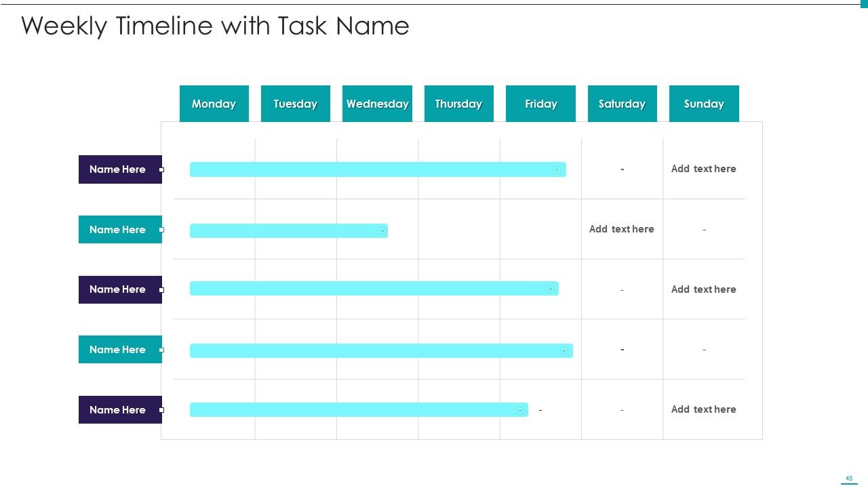Select the third row's cyan timeline bar
Screen dimensions: 868x488
click(374, 289)
